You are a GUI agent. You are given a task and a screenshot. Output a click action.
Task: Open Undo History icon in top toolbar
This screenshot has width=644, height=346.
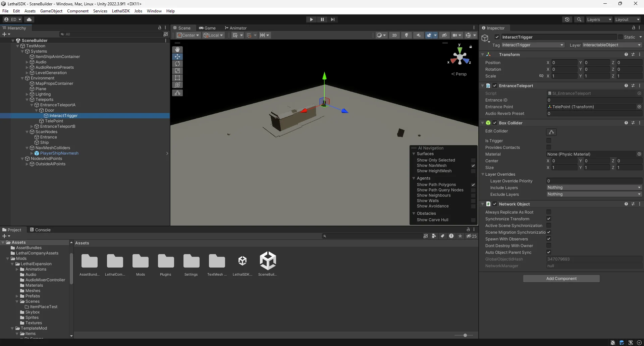[567, 19]
